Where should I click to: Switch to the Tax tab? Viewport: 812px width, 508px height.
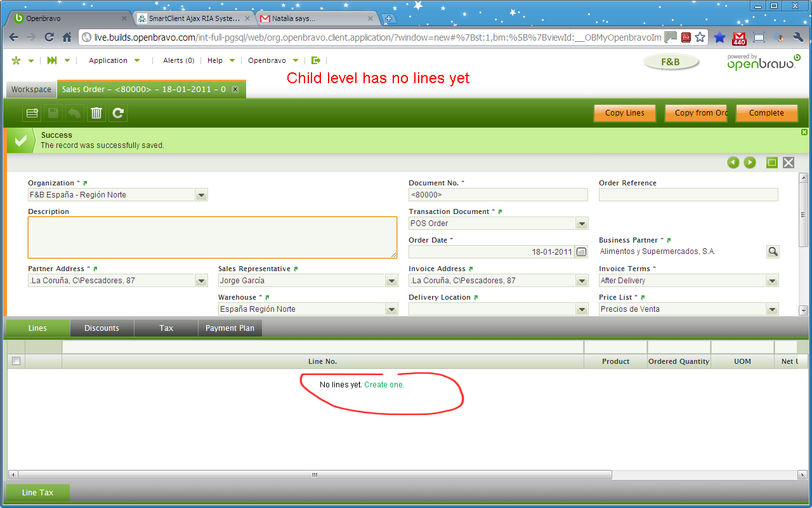pyautogui.click(x=166, y=328)
